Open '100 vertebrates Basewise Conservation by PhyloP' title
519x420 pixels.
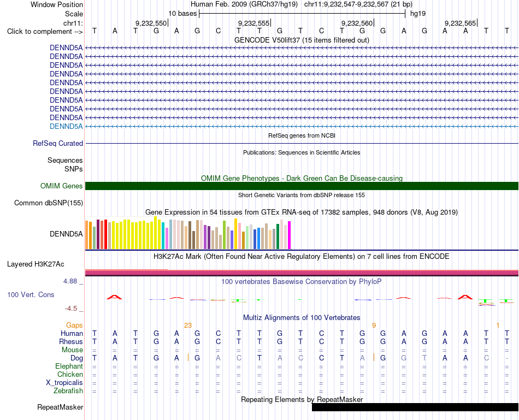pos(302,282)
